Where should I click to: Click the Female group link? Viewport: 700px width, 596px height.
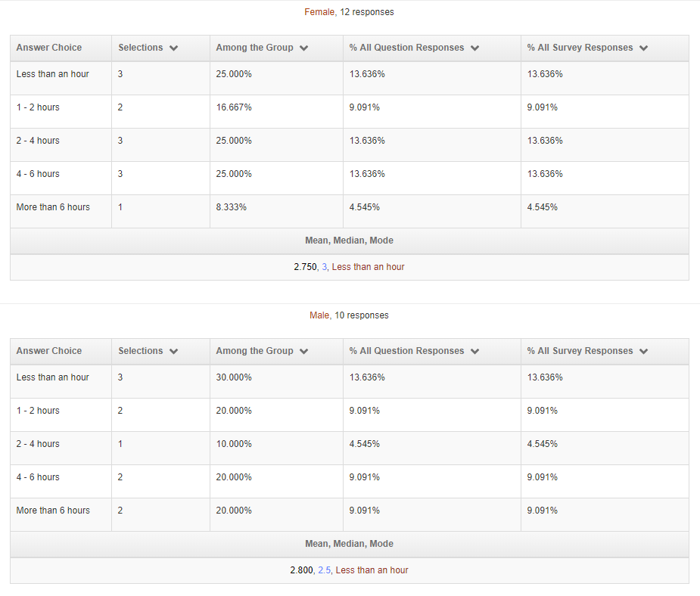pyautogui.click(x=319, y=12)
